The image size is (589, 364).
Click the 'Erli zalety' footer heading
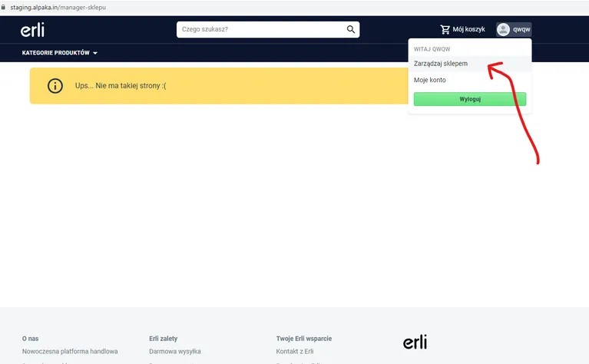(163, 339)
